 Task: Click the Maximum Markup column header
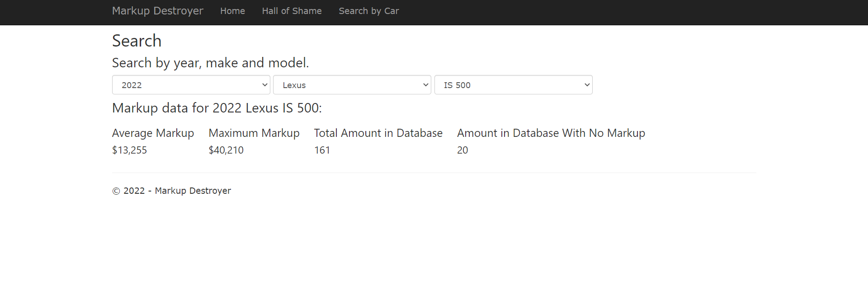pos(254,133)
